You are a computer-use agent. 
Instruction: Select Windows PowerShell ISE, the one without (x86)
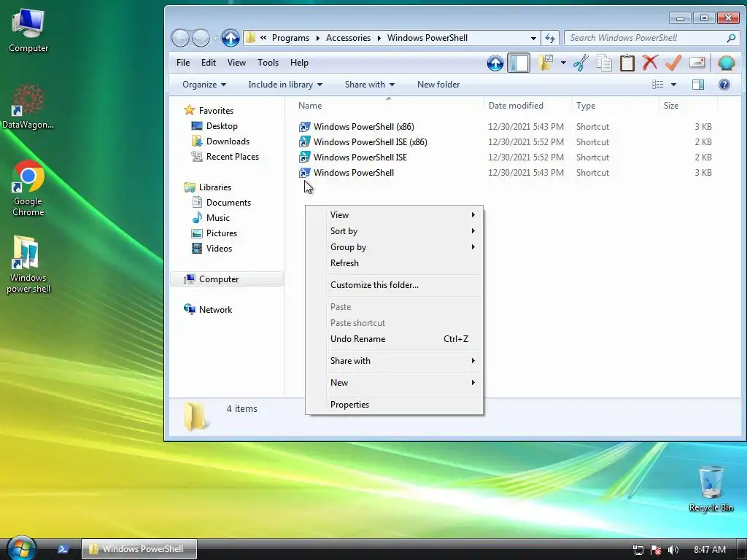[360, 157]
